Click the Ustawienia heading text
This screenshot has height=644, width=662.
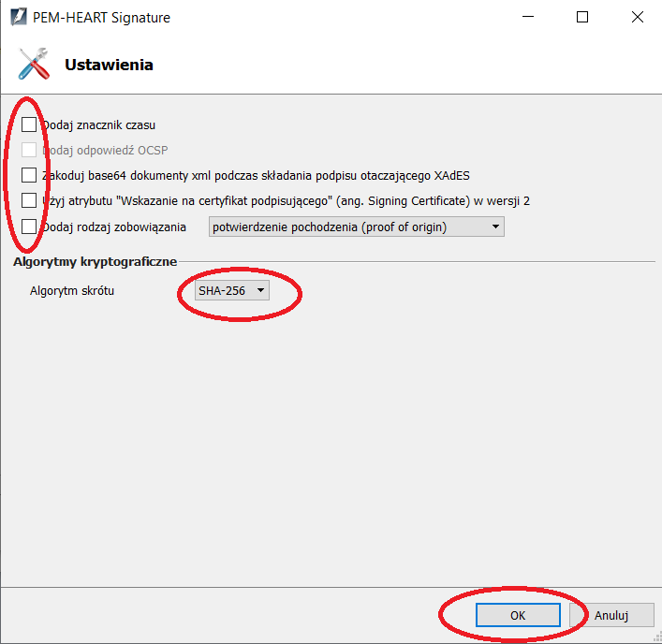coord(109,65)
